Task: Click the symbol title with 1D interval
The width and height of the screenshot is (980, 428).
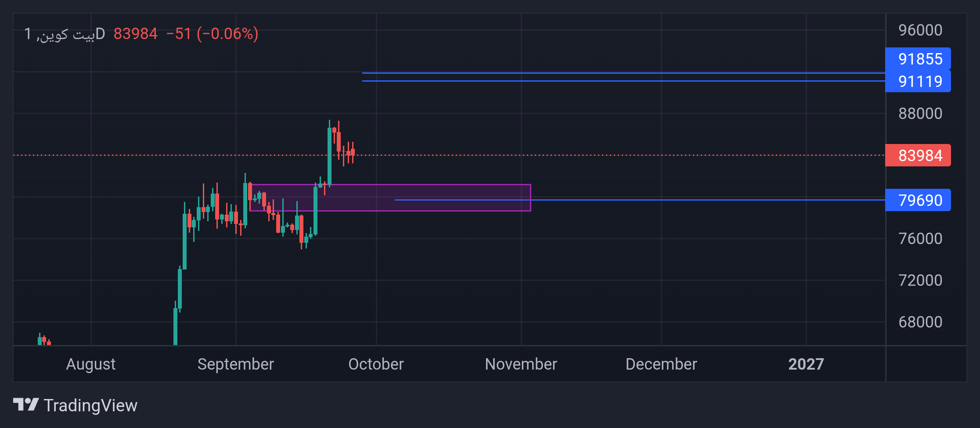Action: (65, 34)
